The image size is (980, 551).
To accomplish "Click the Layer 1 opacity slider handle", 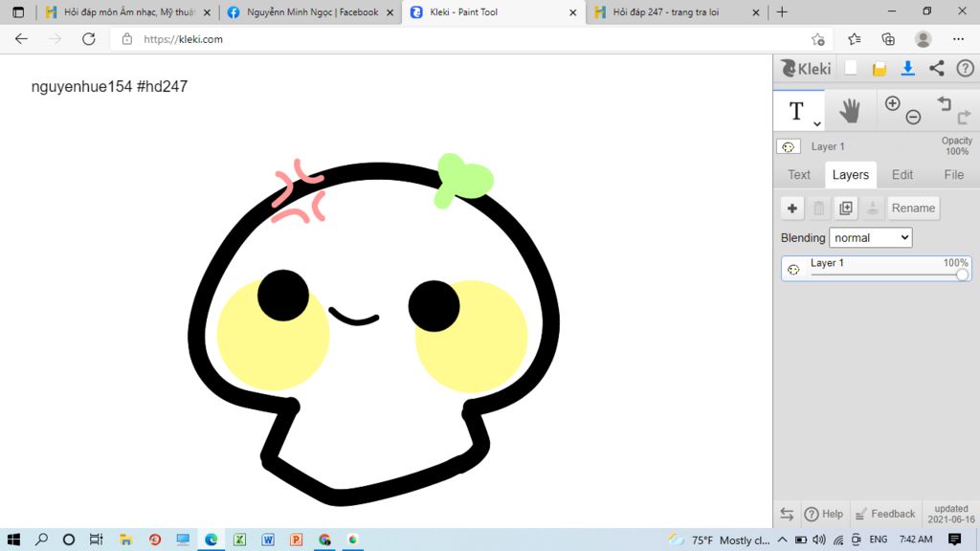I will [x=962, y=275].
